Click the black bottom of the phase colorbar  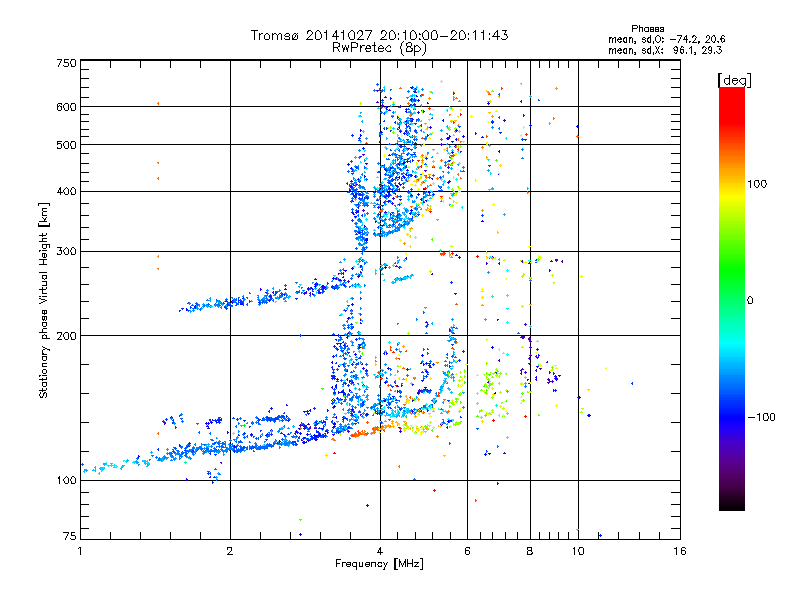pos(732,503)
